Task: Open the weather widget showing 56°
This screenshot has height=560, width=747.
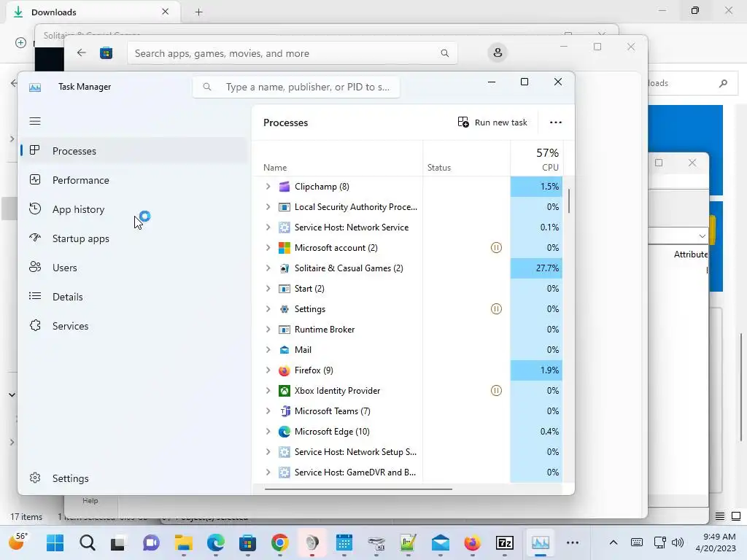Action: (x=19, y=542)
